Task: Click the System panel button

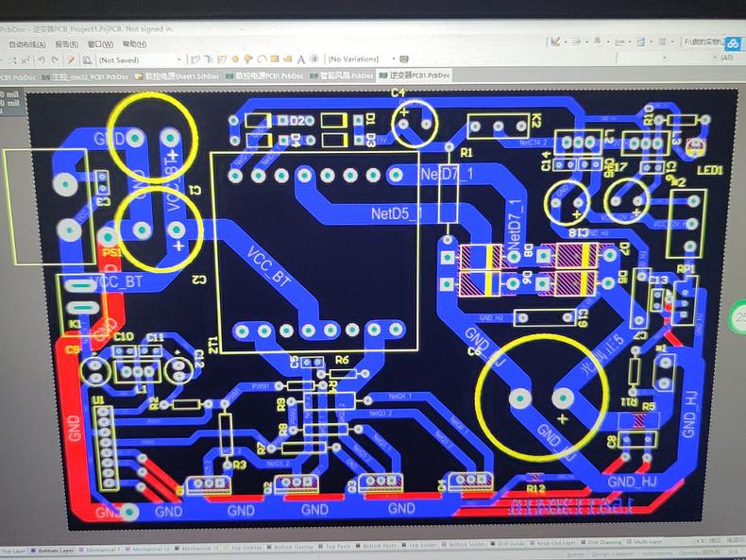Action: click(575, 554)
